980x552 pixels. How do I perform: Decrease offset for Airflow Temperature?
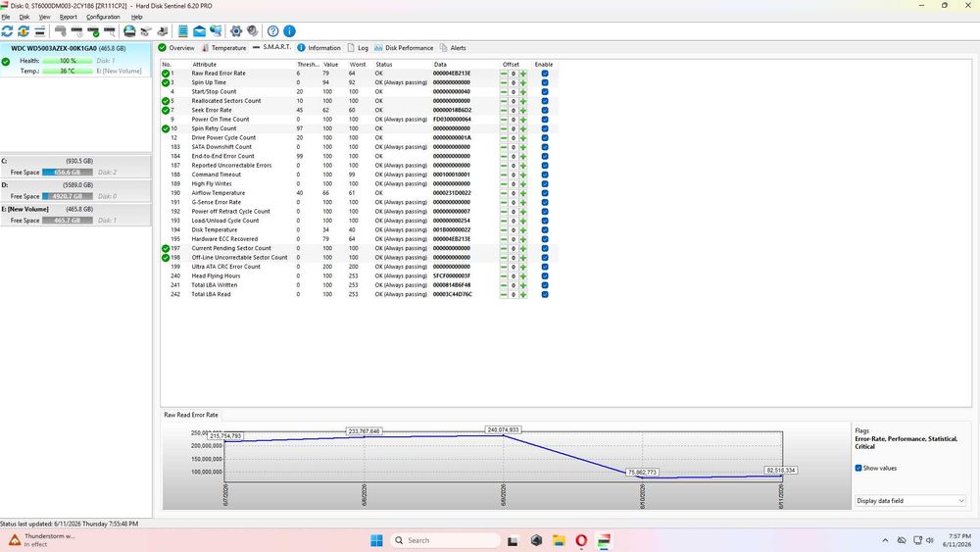[x=504, y=193]
